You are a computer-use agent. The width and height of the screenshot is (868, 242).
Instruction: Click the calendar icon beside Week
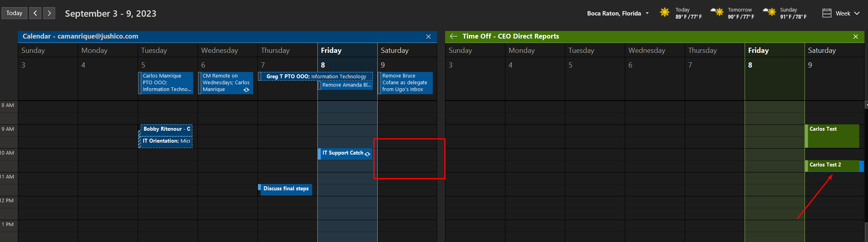(x=827, y=13)
